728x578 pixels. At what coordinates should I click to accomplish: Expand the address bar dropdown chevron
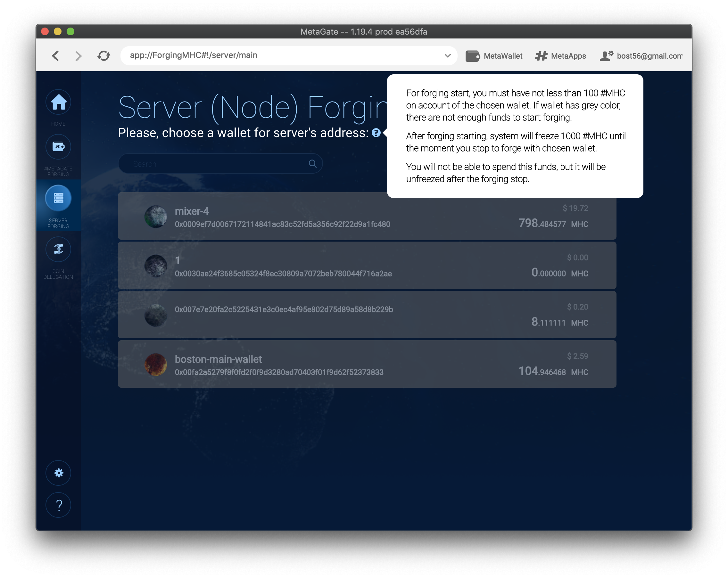(x=447, y=56)
